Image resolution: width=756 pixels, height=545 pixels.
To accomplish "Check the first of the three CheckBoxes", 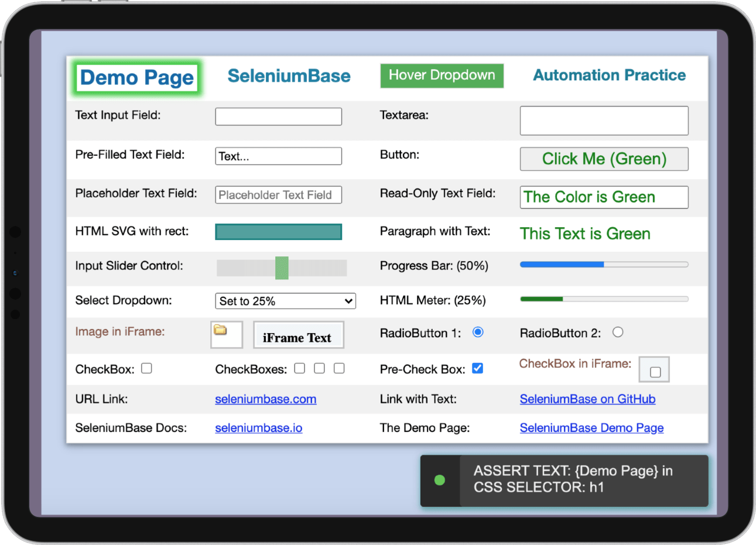I will coord(299,368).
